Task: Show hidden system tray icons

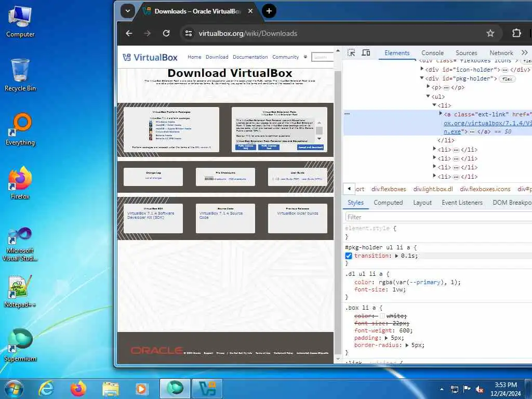Action: coord(442,389)
